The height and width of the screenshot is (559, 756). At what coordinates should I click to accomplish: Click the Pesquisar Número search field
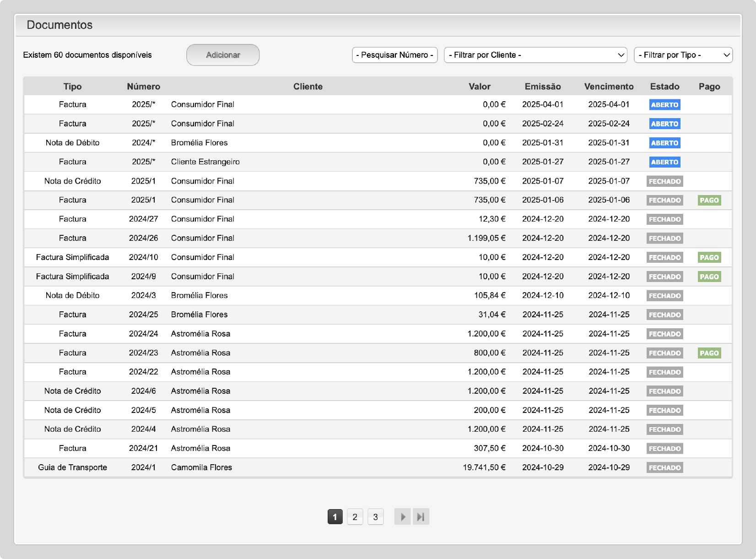point(394,55)
